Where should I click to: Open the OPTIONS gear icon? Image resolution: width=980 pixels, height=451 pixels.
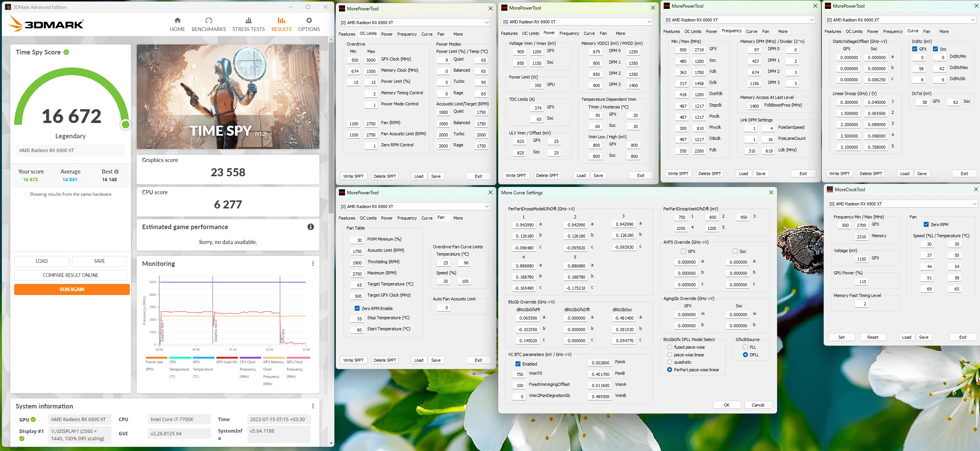click(309, 20)
